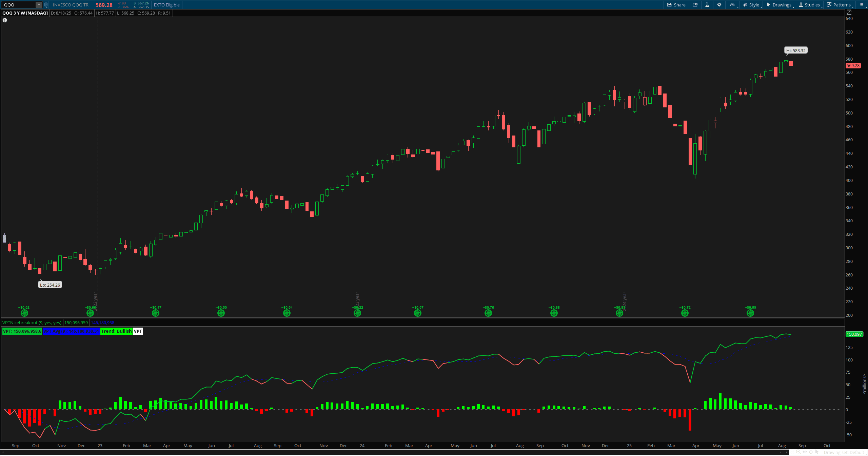Toggle the symbol link number badge beside QQQ

[x=45, y=5]
